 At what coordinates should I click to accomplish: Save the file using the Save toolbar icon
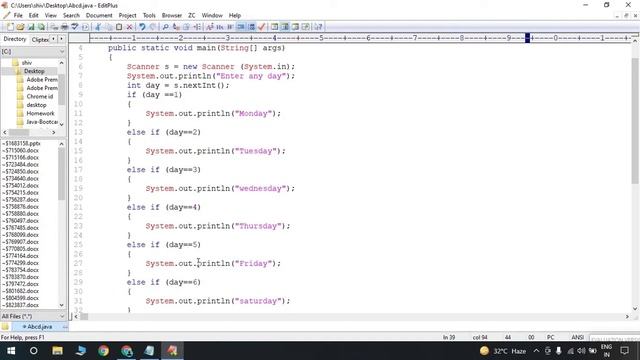31,27
